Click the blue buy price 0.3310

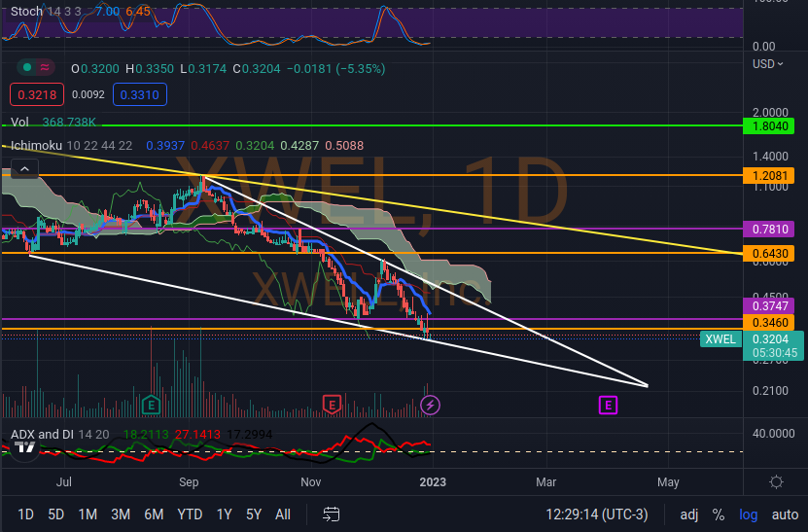click(140, 95)
